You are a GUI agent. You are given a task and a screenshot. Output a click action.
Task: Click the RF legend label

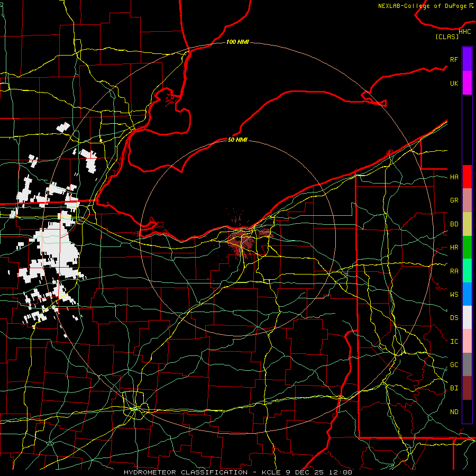454,59
